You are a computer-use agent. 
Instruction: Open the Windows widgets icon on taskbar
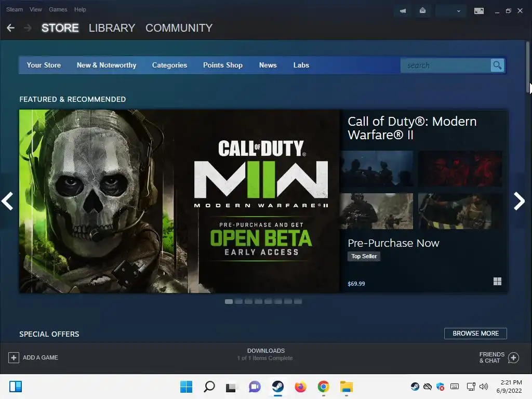[x=16, y=387]
